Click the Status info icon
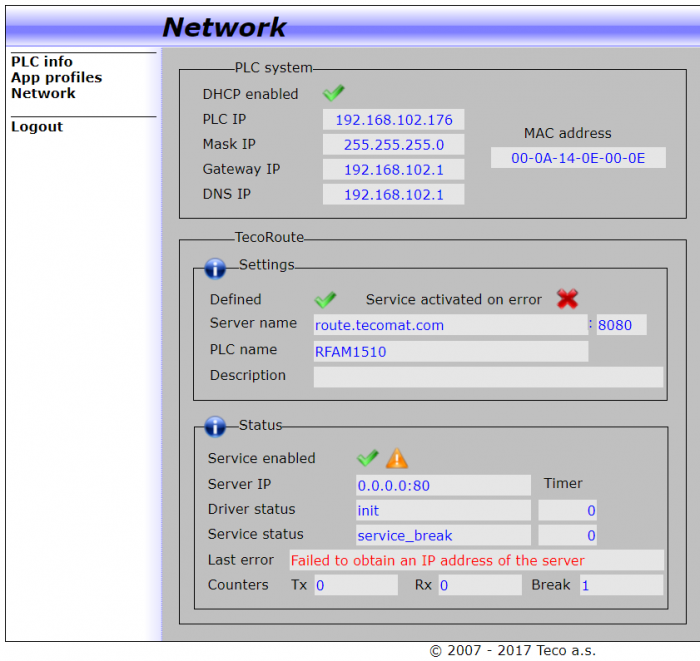Screen dimensions: 700x661 (x=215, y=427)
